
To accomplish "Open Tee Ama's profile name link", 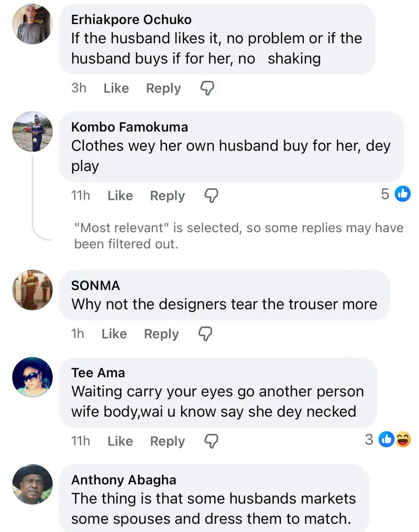I will click(98, 373).
